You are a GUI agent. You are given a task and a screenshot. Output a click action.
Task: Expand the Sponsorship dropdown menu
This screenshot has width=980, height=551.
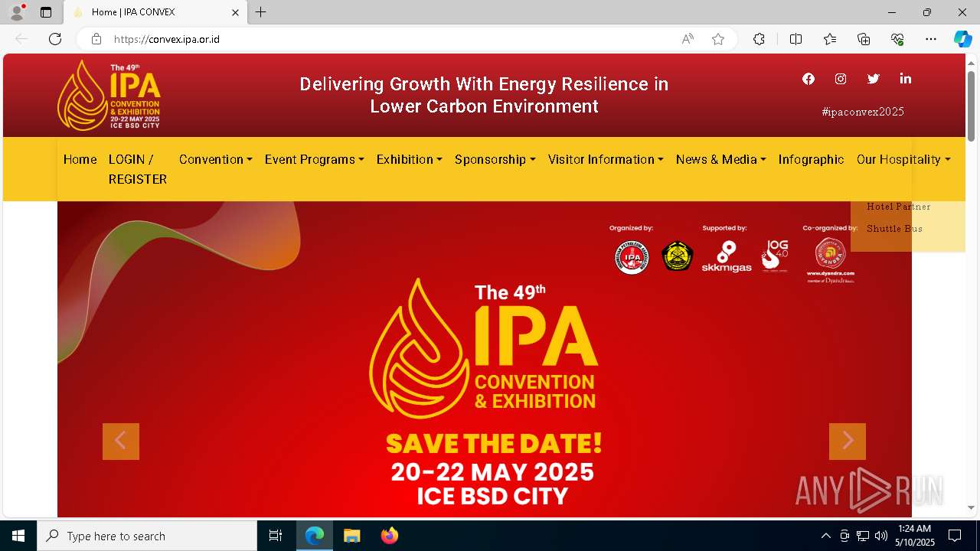point(495,159)
